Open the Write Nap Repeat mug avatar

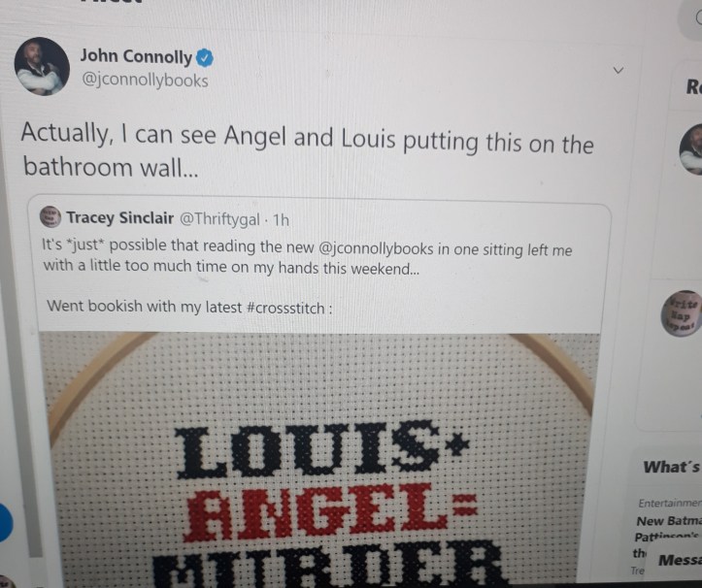pos(682,313)
